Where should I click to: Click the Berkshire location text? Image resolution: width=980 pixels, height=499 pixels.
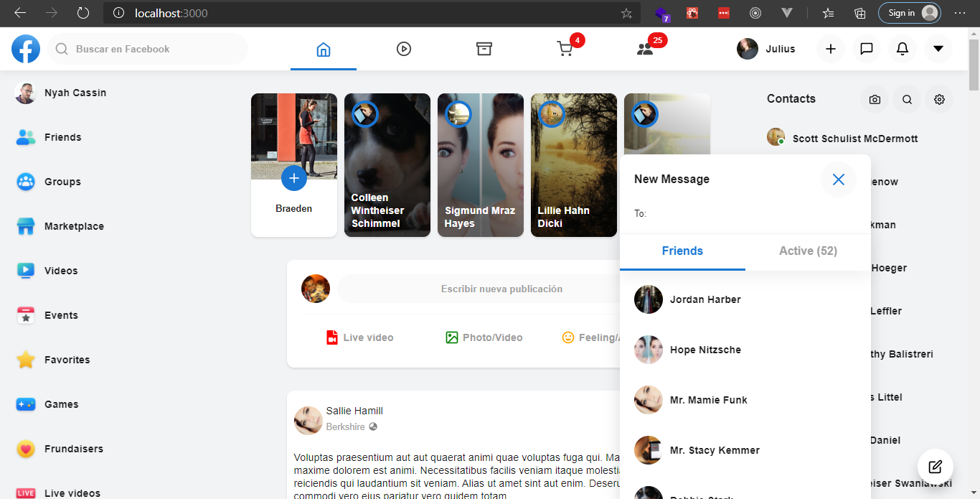point(346,426)
